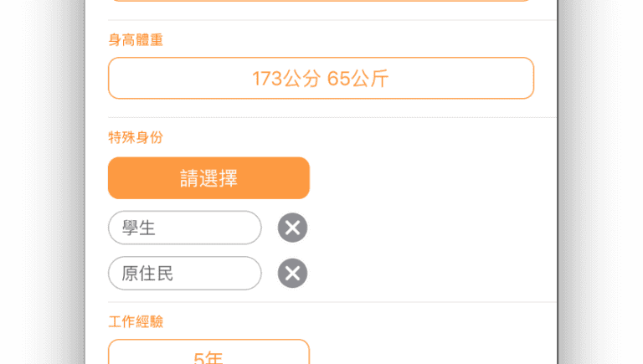This screenshot has height=364, width=643.
Task: Tap the 特殊身份 section label
Action: pos(136,137)
